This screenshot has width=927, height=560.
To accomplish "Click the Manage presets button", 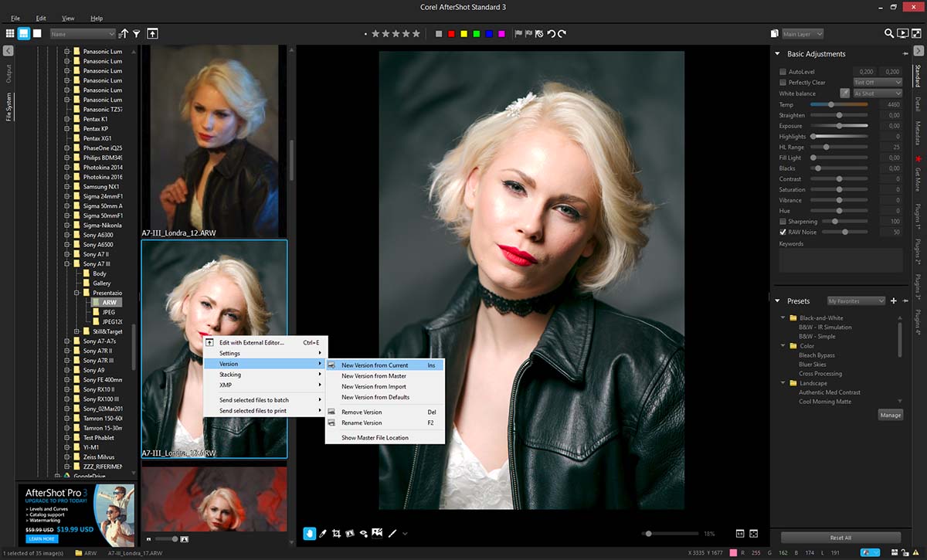I will pos(890,415).
